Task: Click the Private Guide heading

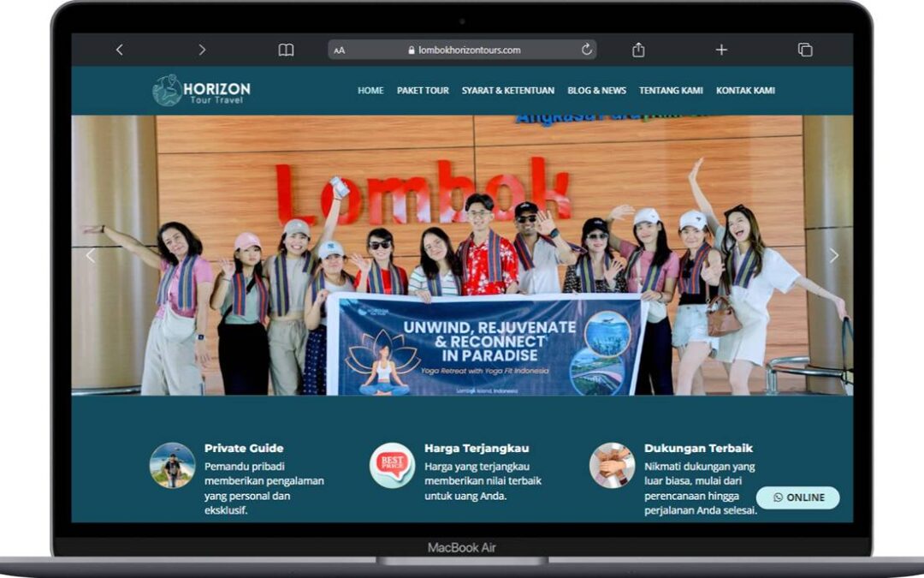Action: (244, 448)
